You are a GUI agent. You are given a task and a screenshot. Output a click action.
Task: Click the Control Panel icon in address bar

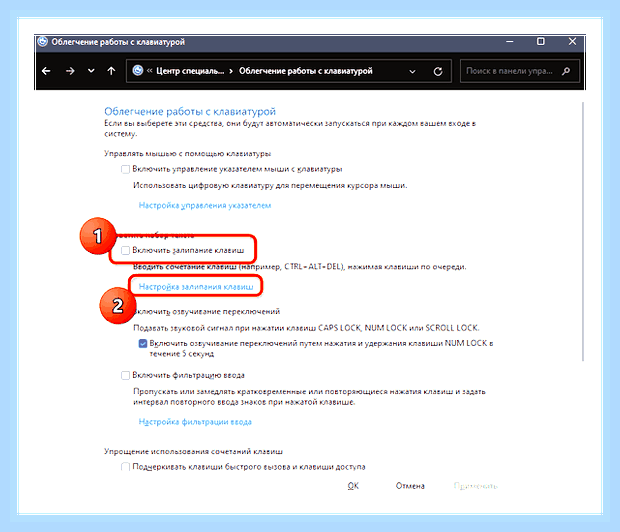tap(138, 70)
